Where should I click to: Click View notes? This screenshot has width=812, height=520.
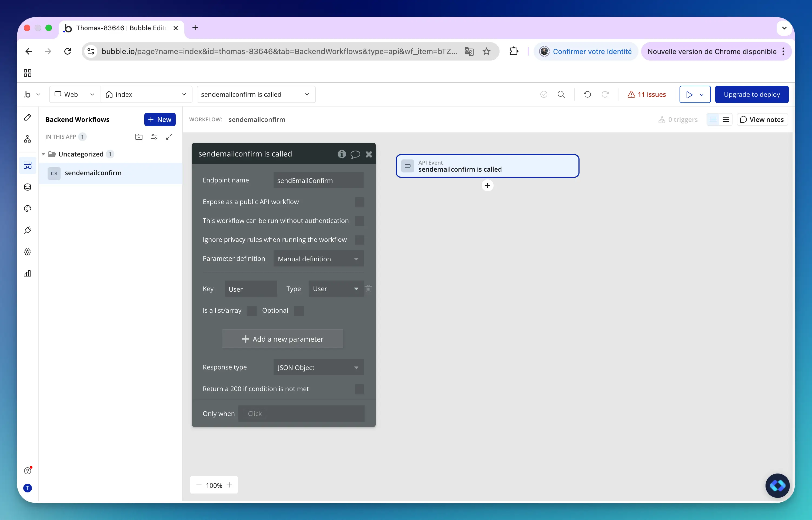[x=762, y=119]
